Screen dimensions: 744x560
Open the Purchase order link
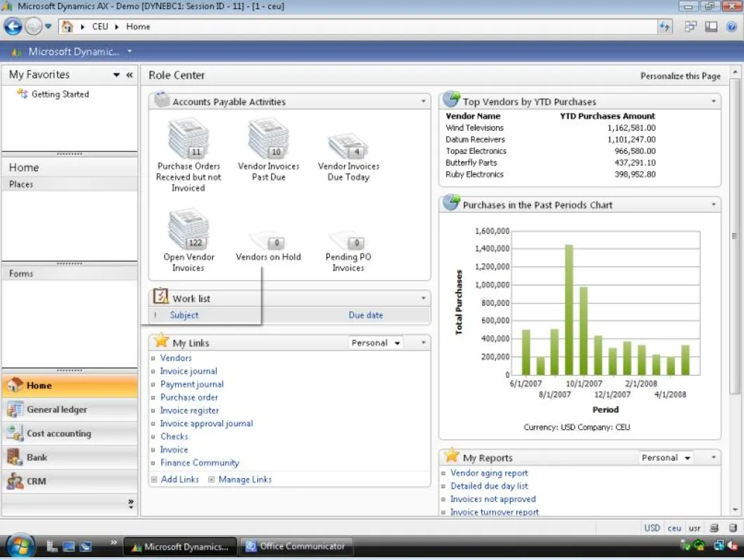pos(189,397)
